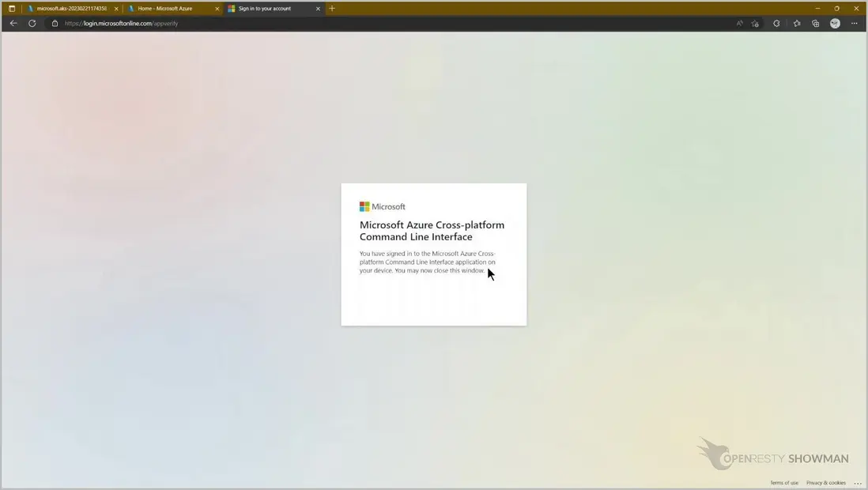The width and height of the screenshot is (868, 490).
Task: Open the footer more options ellipsis
Action: coord(858,484)
